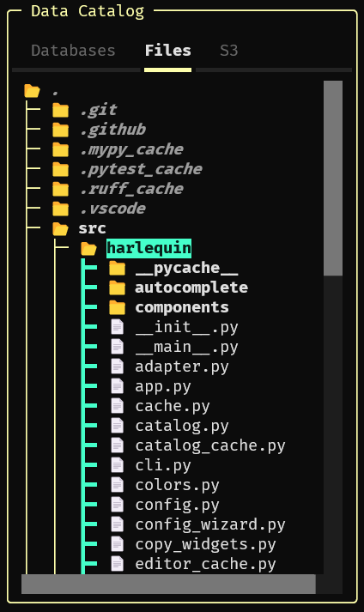Click the file icon beside __main__.py
The image size is (364, 612).
click(x=117, y=347)
